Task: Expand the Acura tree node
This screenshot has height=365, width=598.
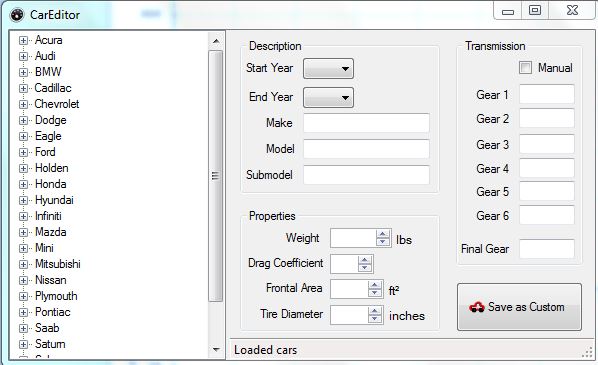Action: click(23, 40)
